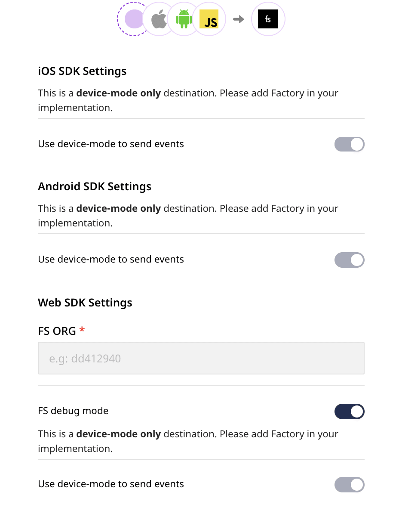
Task: Click the bold device-mode only text under Android
Action: tap(118, 208)
